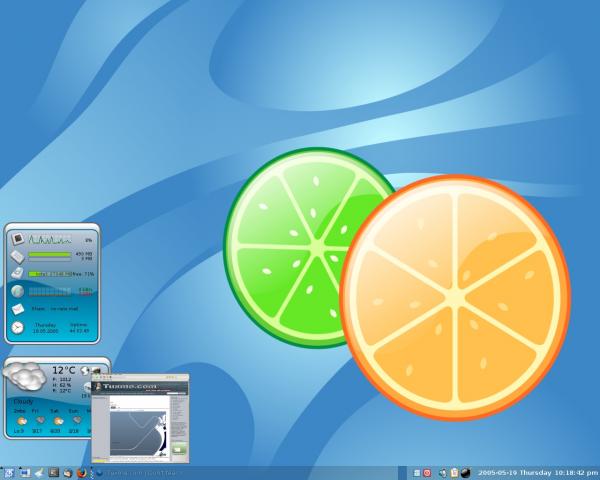Click the cloudy weather icon
This screenshot has height=480, width=600.
tap(24, 378)
